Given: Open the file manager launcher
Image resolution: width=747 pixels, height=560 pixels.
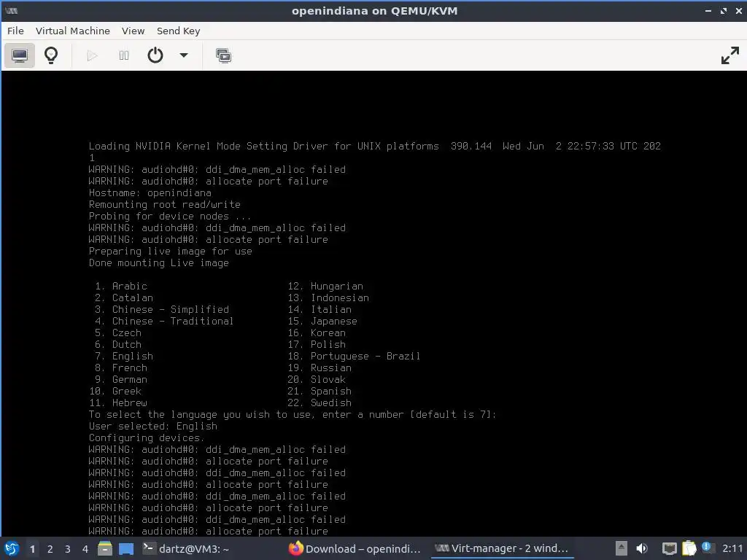Looking at the screenshot, I should point(105,548).
